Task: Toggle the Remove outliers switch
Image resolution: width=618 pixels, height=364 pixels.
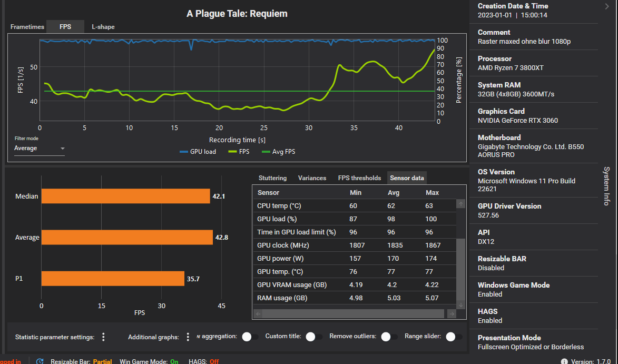Action: click(x=389, y=337)
